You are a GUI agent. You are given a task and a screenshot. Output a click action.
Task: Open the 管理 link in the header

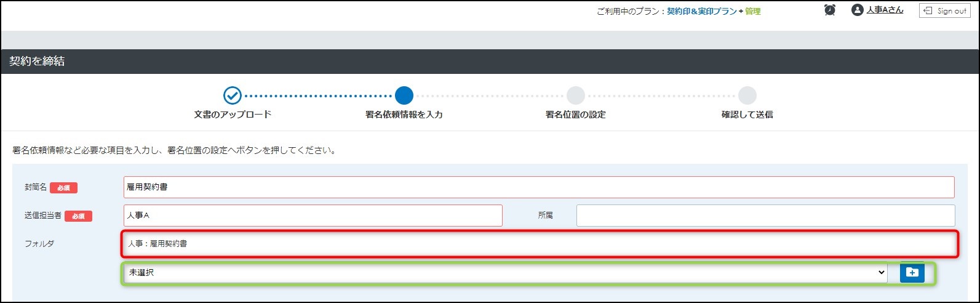(x=753, y=11)
